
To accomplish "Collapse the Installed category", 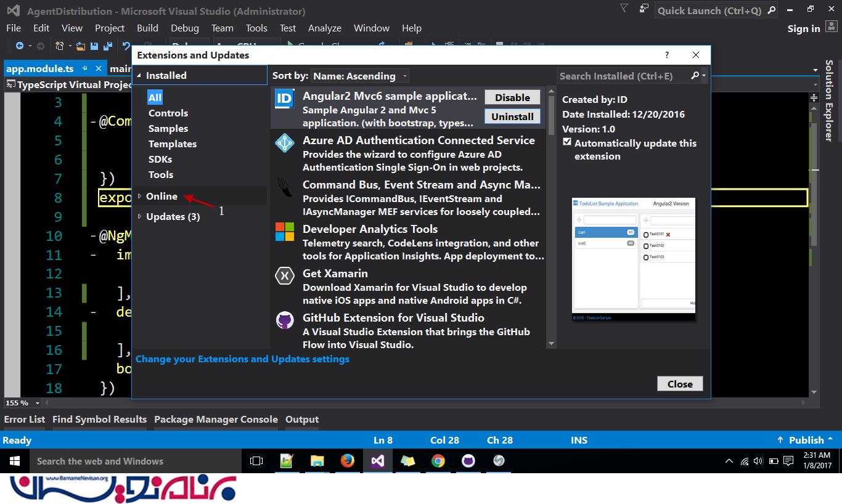I will [140, 76].
